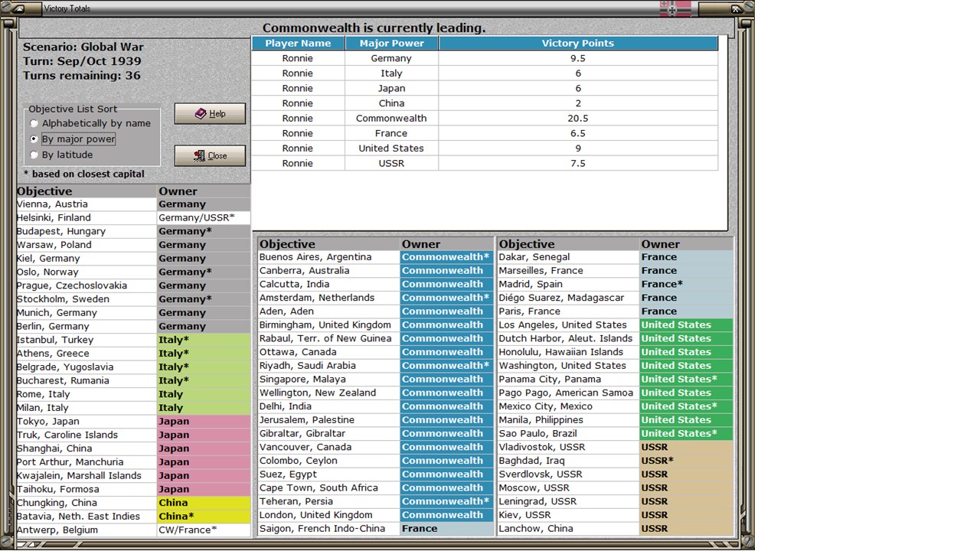
Task: Select Madrid, Spain objective
Action: click(568, 284)
